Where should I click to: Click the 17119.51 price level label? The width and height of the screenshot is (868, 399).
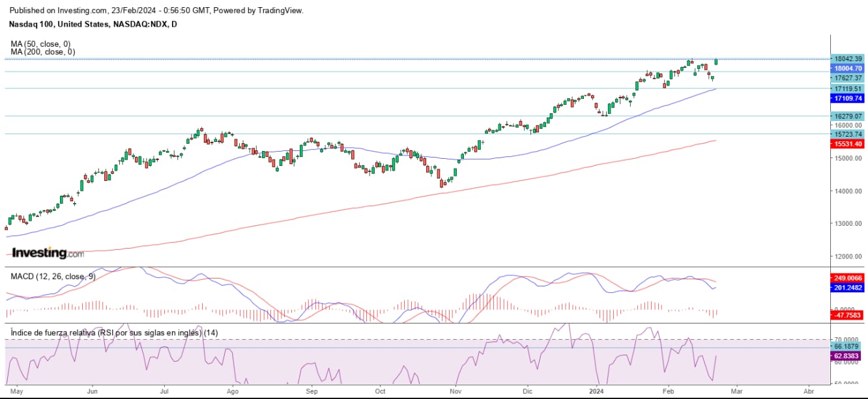point(847,89)
